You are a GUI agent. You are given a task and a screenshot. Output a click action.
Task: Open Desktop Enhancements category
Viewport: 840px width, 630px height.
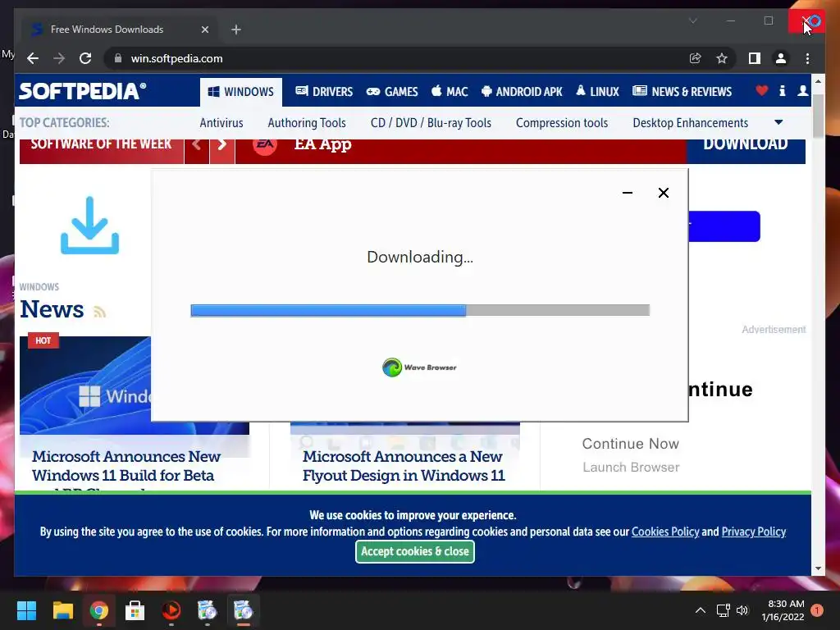(x=691, y=123)
